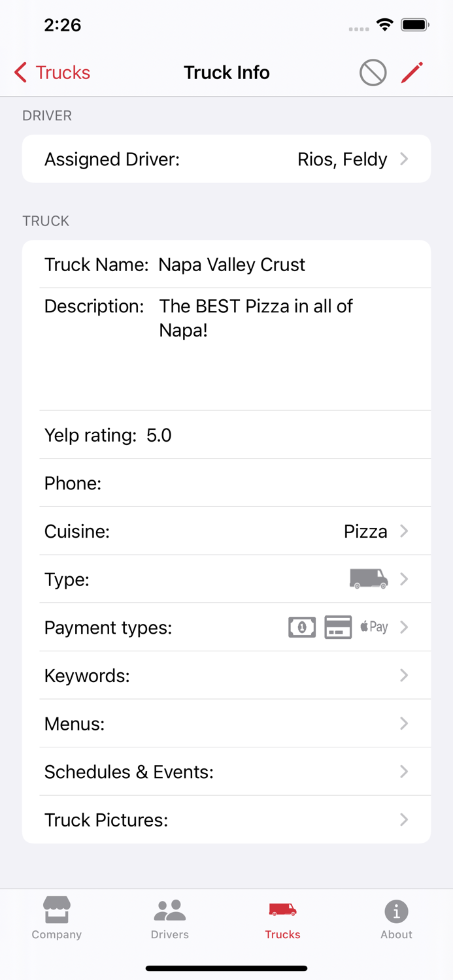Open Menus via its chevron

coord(404,723)
